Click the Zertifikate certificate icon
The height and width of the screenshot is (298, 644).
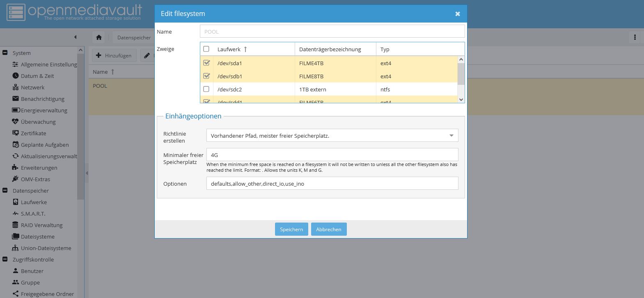[16, 133]
